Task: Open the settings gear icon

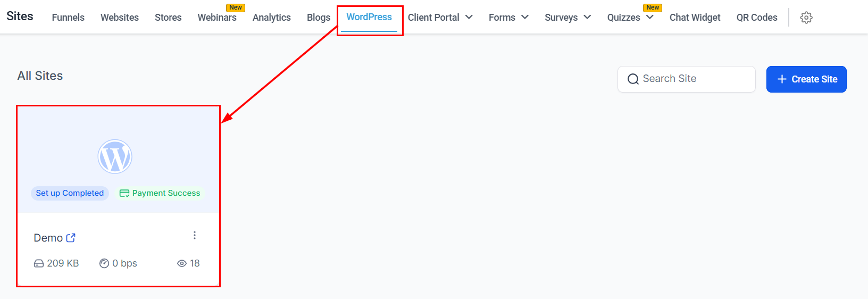Action: point(806,18)
